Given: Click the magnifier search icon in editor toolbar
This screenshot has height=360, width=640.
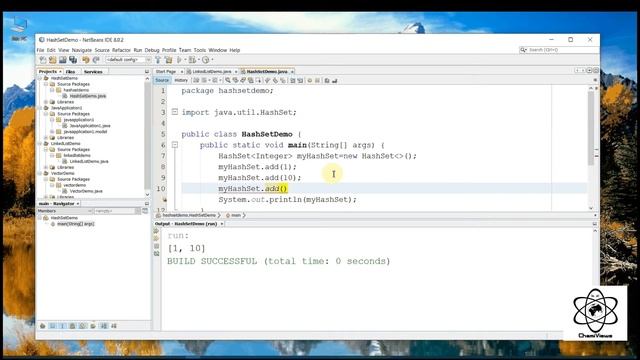Looking at the screenshot, I should 228,80.
